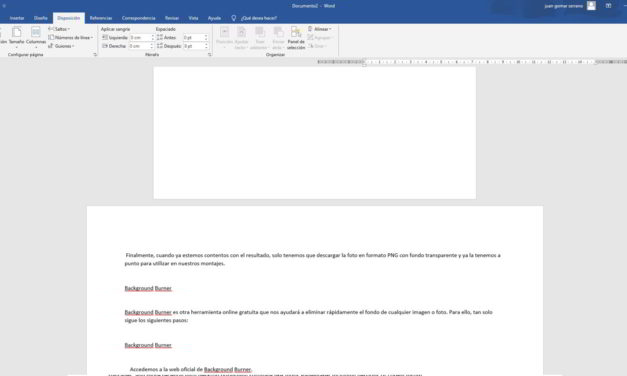
Task: Click the Antes spacing icon
Action: pyautogui.click(x=160, y=37)
